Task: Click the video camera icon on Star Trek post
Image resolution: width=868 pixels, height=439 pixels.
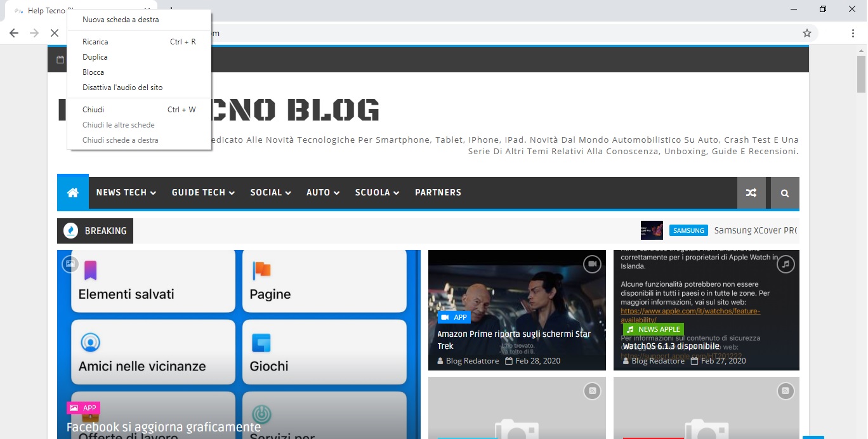Action: [x=592, y=264]
